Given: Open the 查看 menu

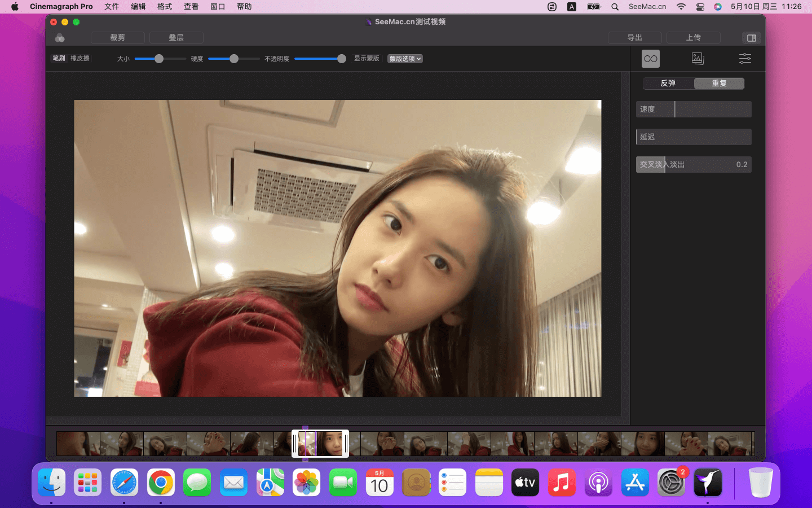Looking at the screenshot, I should point(191,7).
